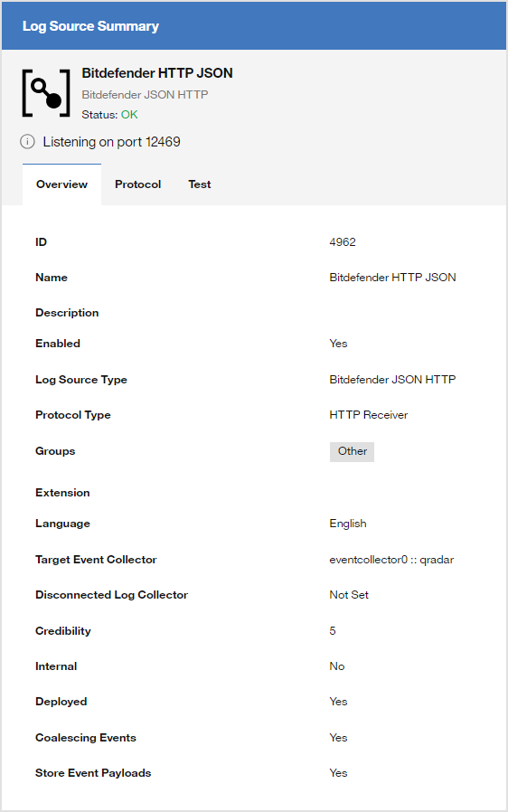The height and width of the screenshot is (812, 508).
Task: Click the Name field label
Action: (52, 278)
